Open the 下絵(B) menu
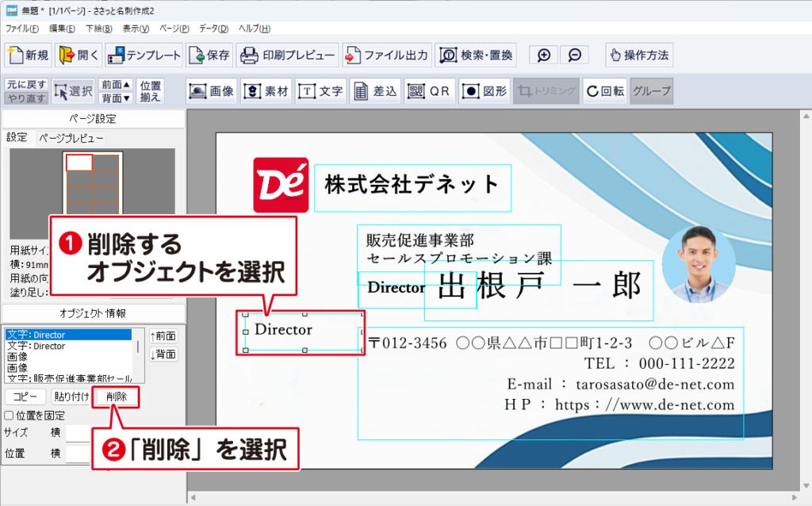Viewport: 812px width, 506px height. [x=98, y=29]
